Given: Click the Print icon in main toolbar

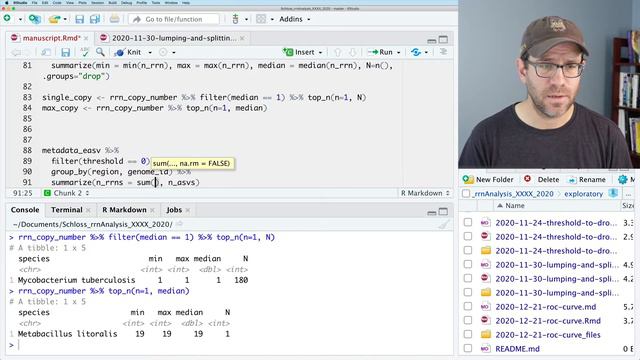Looking at the screenshot, I should (x=115, y=19).
